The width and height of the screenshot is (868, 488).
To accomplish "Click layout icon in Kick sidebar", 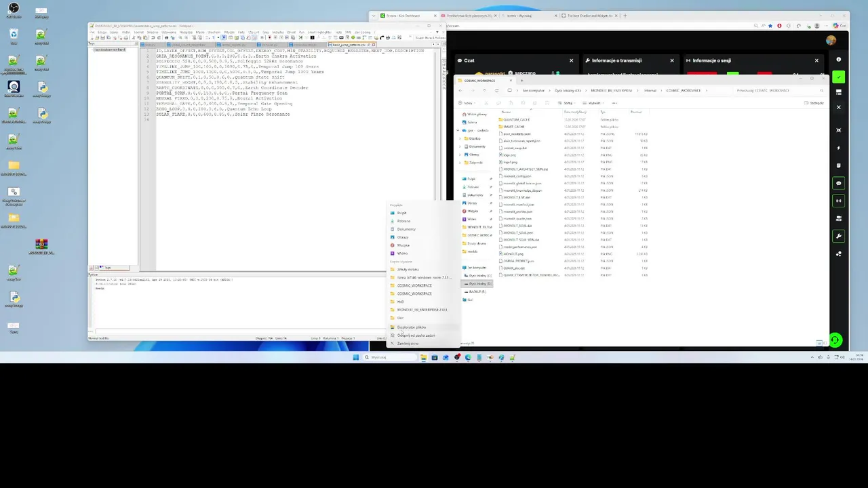I will click(839, 93).
